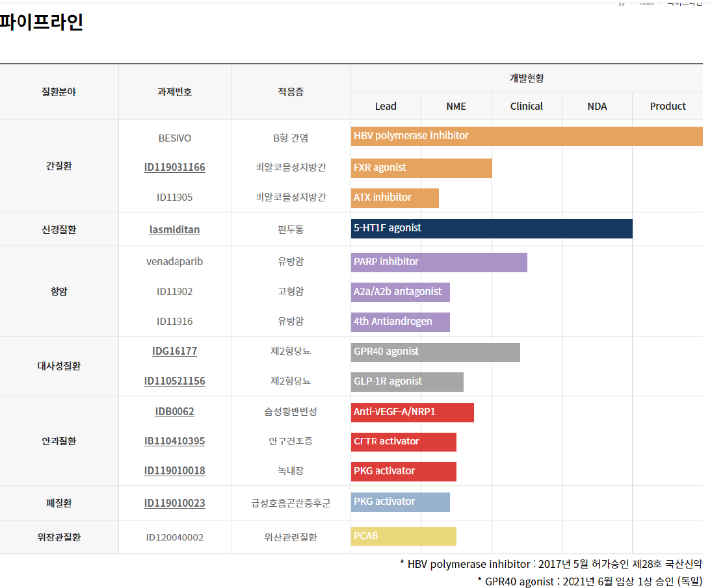
Task: Click the 신경질환 category cell
Action: (x=59, y=229)
